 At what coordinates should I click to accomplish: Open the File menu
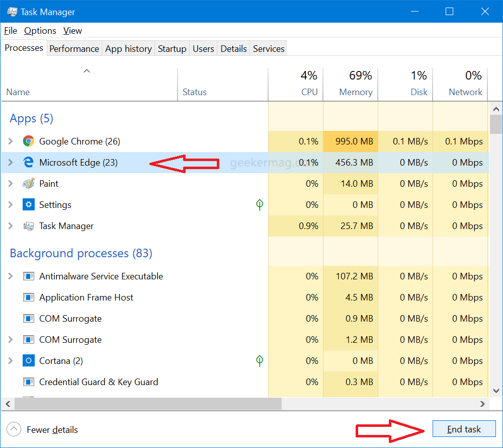point(10,31)
